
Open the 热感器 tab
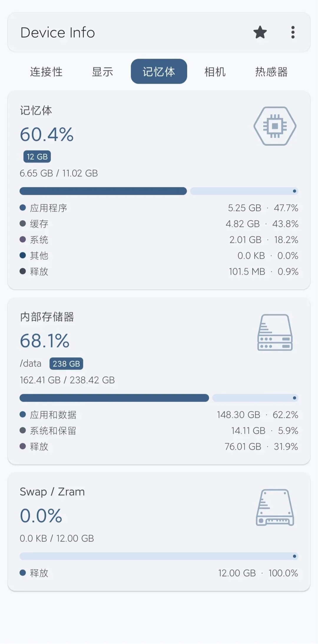pyautogui.click(x=271, y=72)
